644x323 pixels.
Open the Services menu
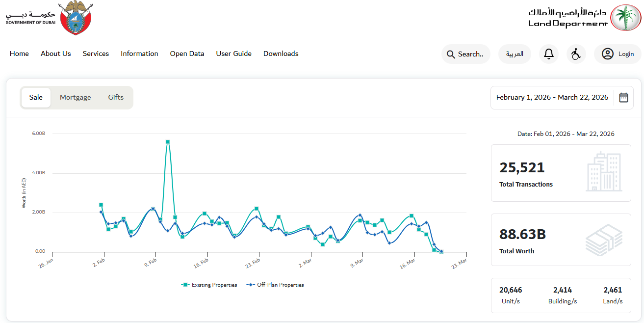pos(96,54)
